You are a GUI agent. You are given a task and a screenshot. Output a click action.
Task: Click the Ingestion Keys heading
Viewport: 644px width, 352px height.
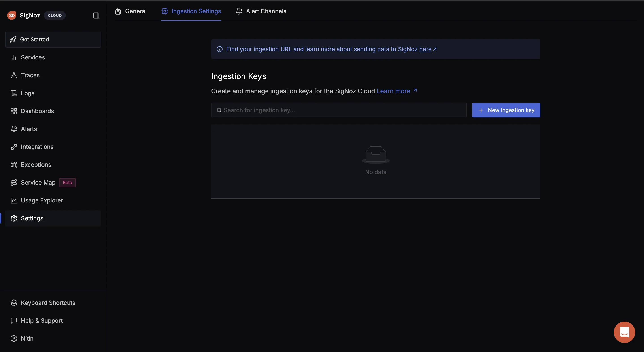click(x=238, y=76)
